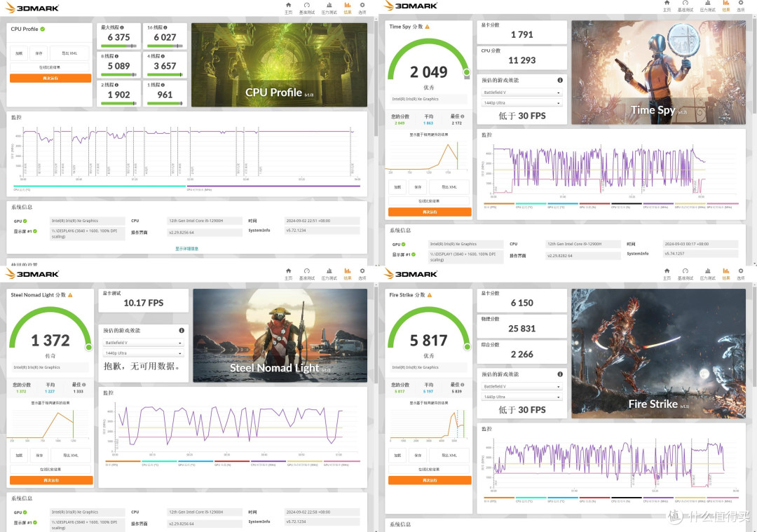This screenshot has width=757, height=532.
Task: Open Benchmarks (基准测试) in Steel Nomad Light window
Action: click(306, 274)
